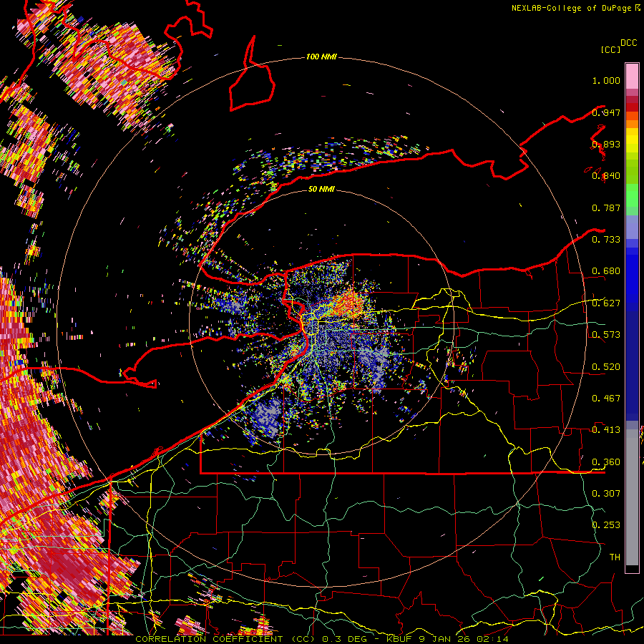Click the 50 NMI range ring label
Viewport: 644px width, 644px height.
coord(321,189)
